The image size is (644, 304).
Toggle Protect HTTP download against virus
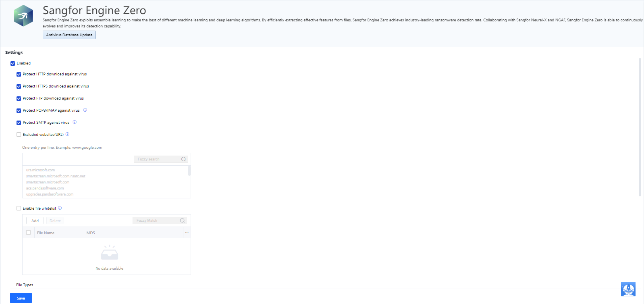coord(19,74)
